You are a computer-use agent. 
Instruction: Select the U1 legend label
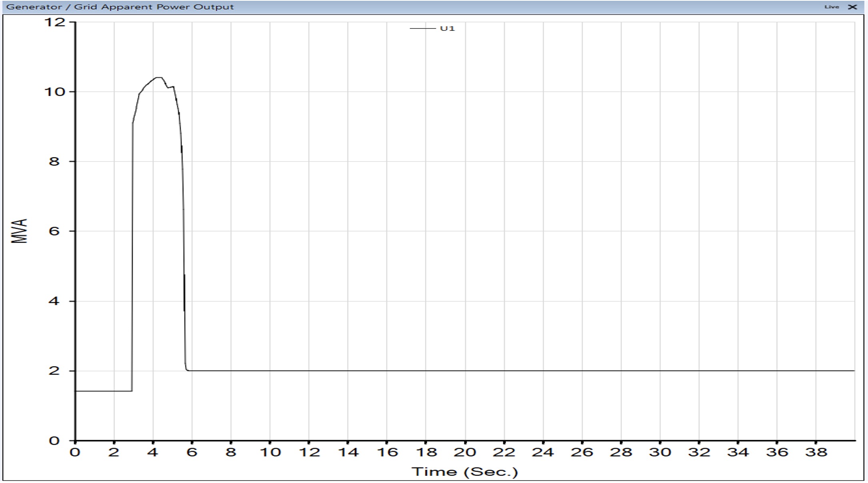447,28
